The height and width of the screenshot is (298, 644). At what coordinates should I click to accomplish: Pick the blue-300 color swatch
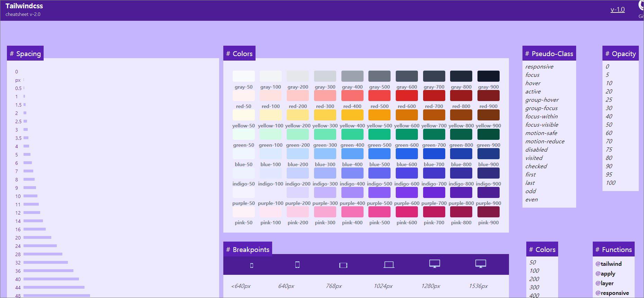[x=325, y=154]
